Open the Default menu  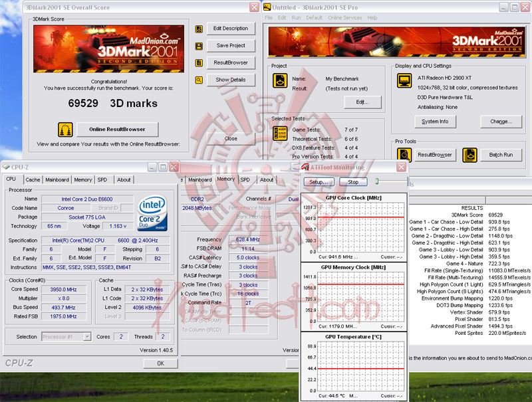314,18
